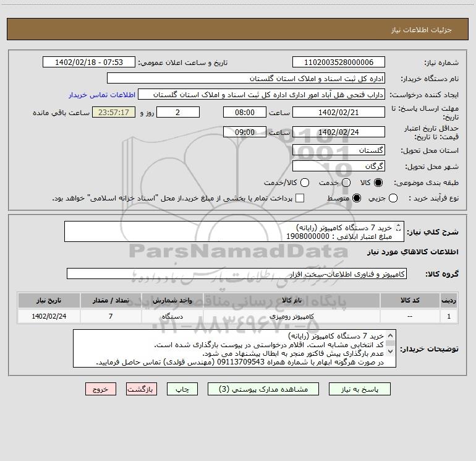Click the quantity cell showing 7
Image resolution: width=476 pixels, height=461 pixels.
[x=111, y=316]
